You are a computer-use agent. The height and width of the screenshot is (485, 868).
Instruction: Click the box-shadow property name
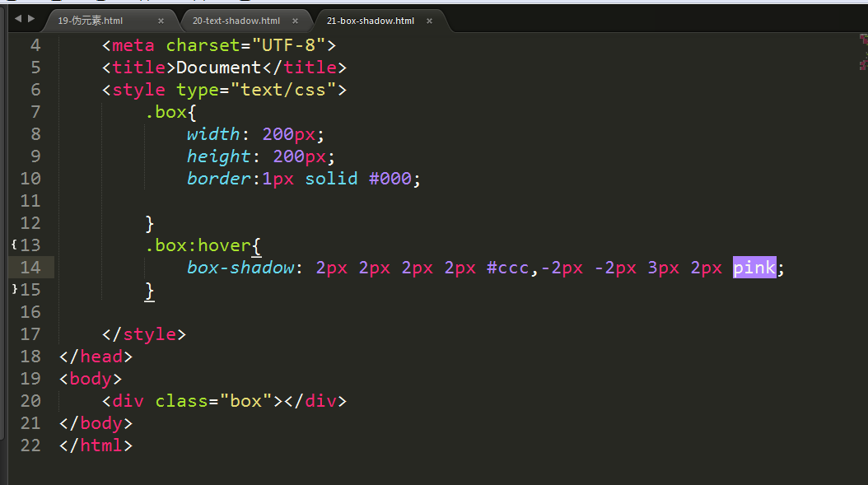click(x=240, y=268)
